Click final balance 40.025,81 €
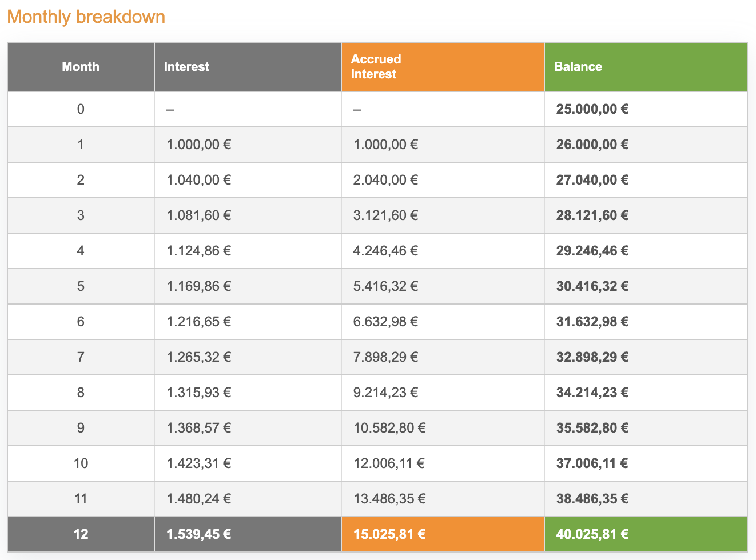Image resolution: width=756 pixels, height=560 pixels. click(592, 534)
